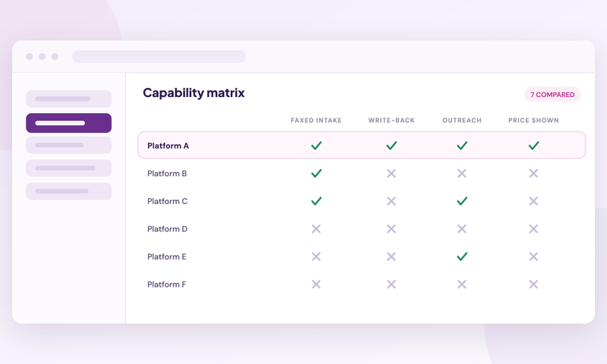The width and height of the screenshot is (607, 364).
Task: Click Platform A Outreach checkmark
Action: click(x=462, y=146)
